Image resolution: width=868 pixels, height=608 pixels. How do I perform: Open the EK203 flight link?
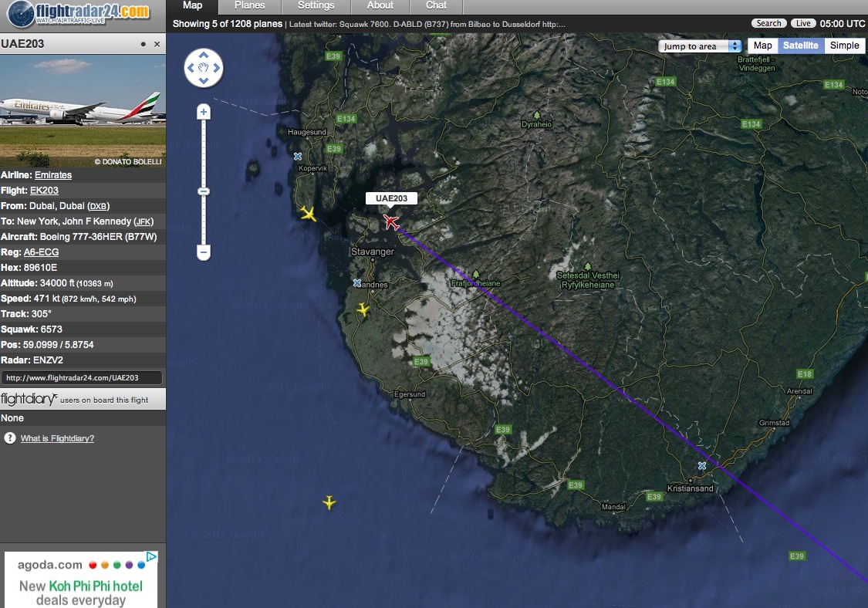click(x=44, y=191)
